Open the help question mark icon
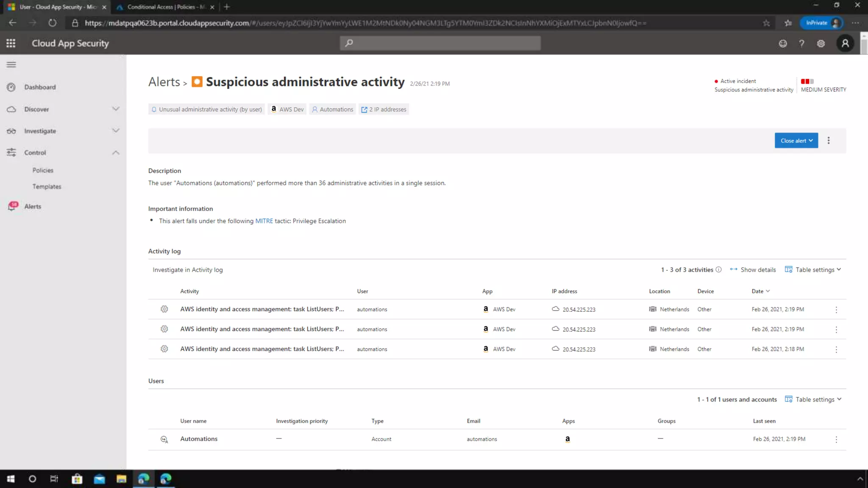 [801, 43]
